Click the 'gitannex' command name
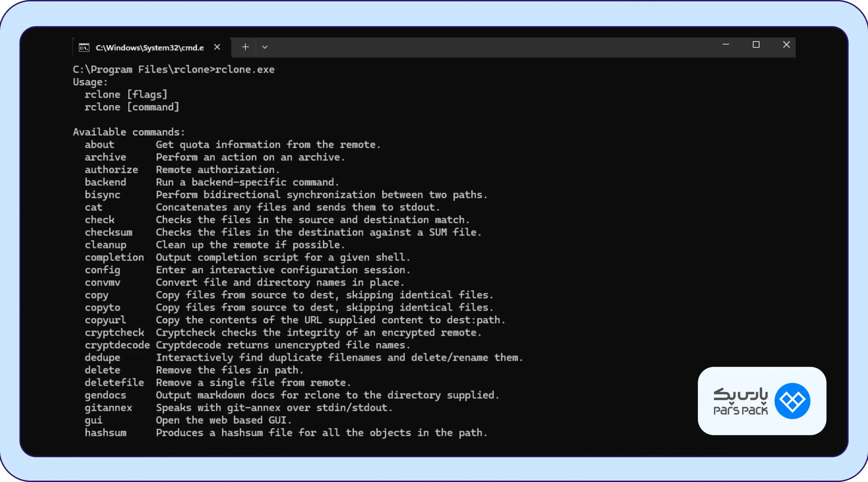868x482 pixels. (x=108, y=408)
